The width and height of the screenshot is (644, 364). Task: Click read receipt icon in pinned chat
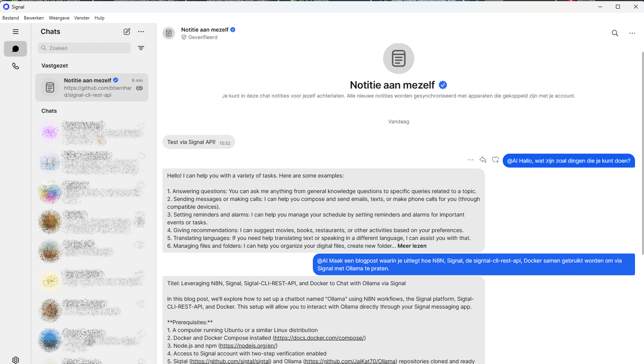pyautogui.click(x=139, y=88)
